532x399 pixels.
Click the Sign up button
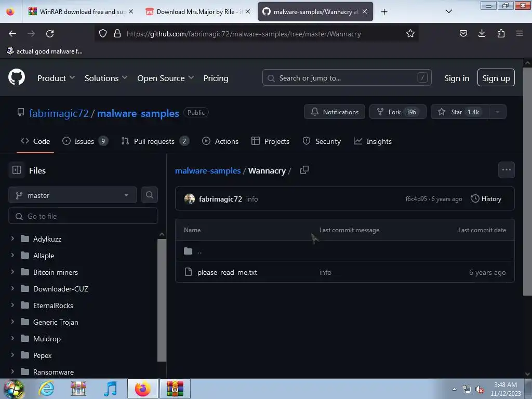point(496,78)
